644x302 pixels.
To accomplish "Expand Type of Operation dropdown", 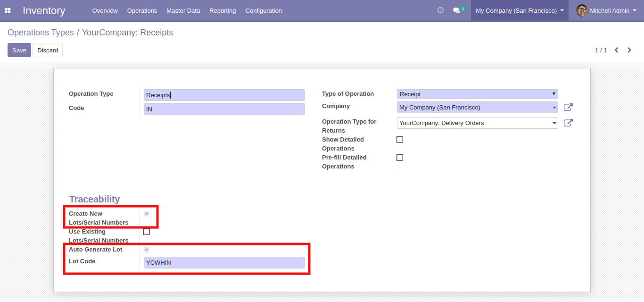I will click(x=477, y=94).
